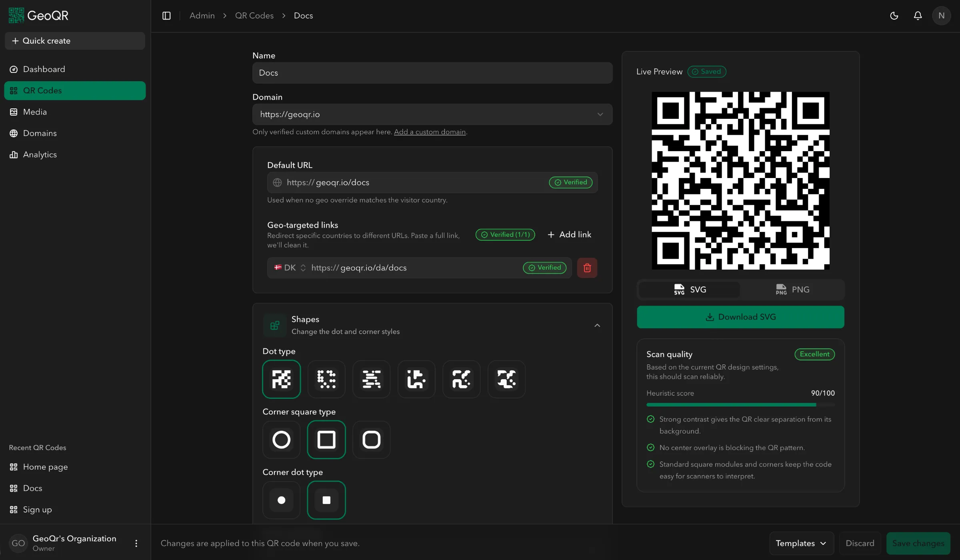This screenshot has height=560, width=960.
Task: Open the Domain dropdown
Action: (432, 114)
